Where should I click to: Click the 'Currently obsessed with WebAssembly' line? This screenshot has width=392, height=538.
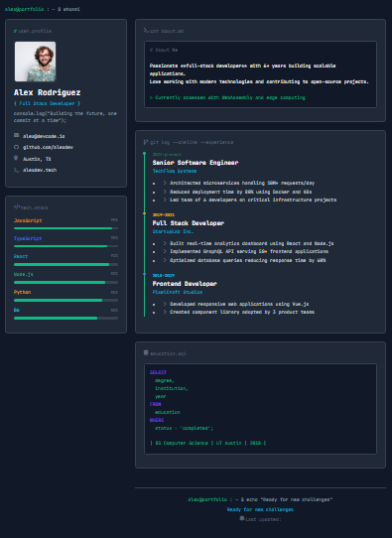(x=227, y=98)
